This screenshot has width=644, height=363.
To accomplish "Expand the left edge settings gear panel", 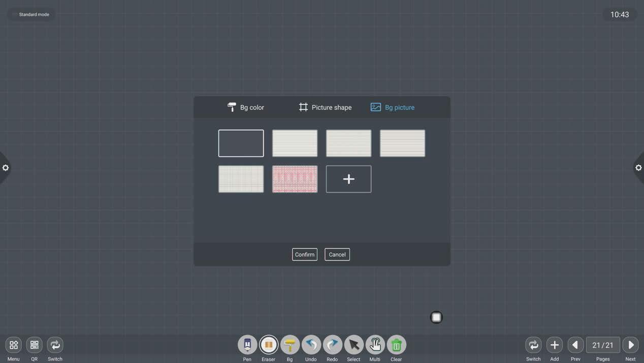I will tap(5, 168).
